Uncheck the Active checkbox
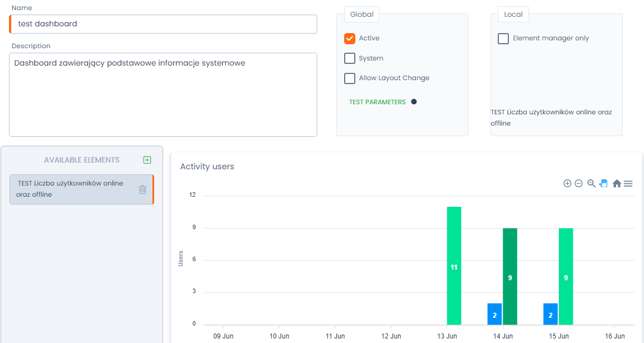Image resolution: width=644 pixels, height=343 pixels. [350, 38]
